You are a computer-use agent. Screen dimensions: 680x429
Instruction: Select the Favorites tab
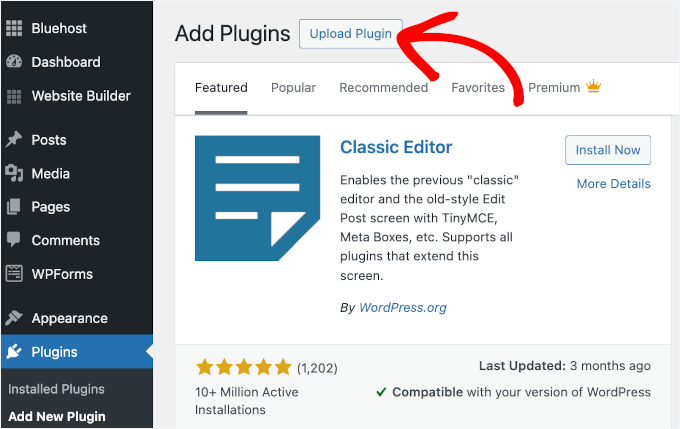(x=478, y=88)
